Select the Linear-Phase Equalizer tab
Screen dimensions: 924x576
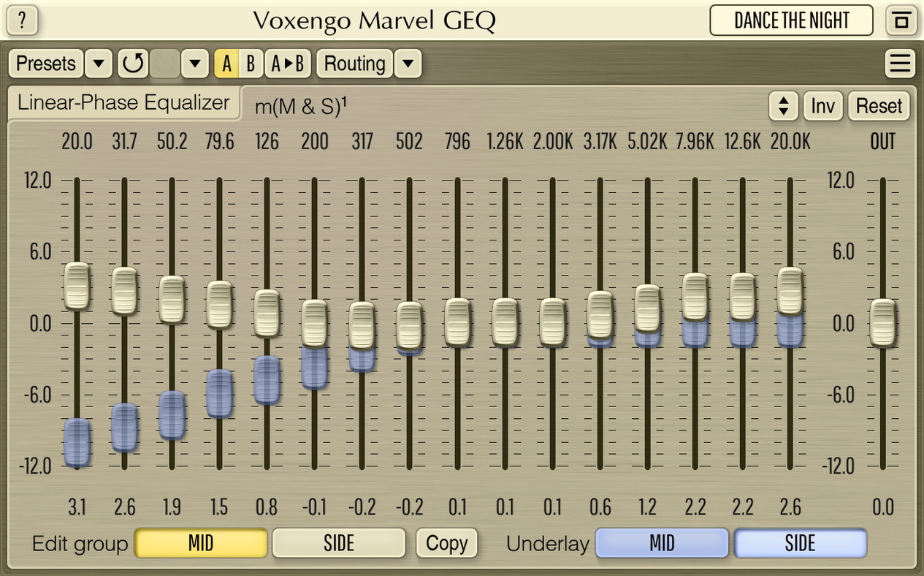(x=124, y=103)
